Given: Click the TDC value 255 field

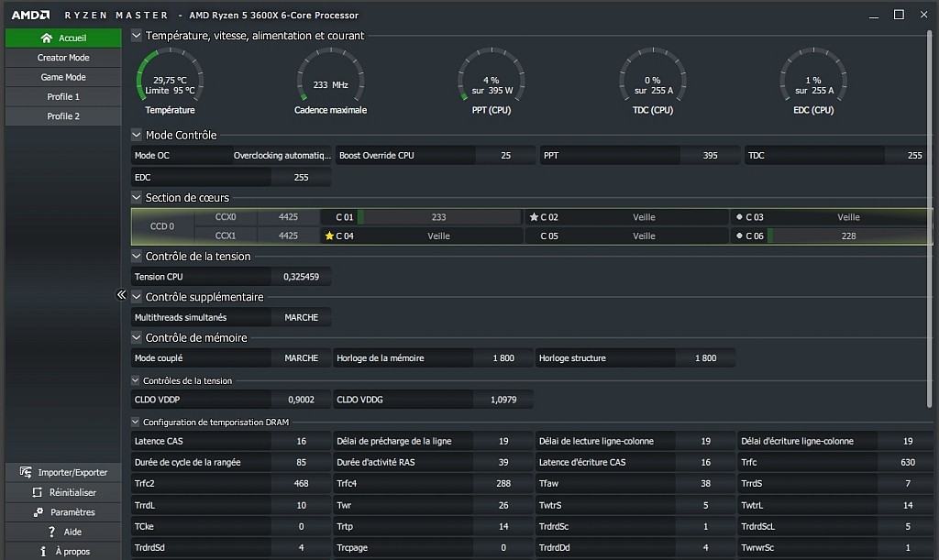Looking at the screenshot, I should pos(908,156).
